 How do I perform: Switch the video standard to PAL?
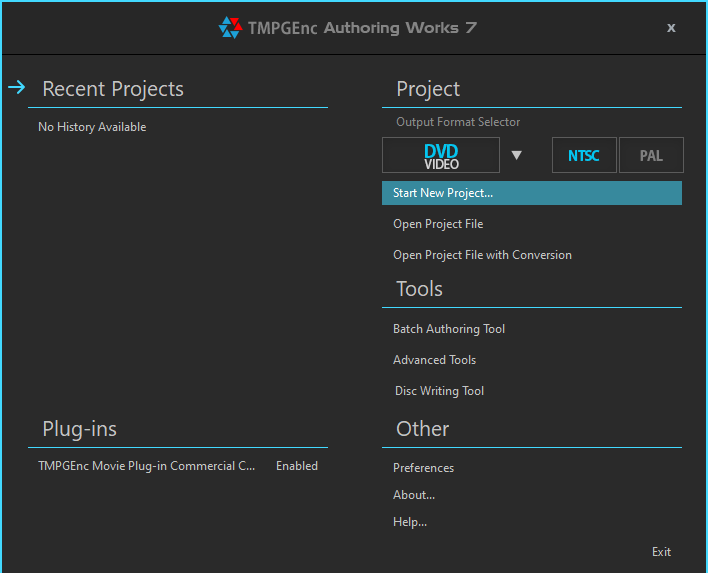[x=651, y=156]
